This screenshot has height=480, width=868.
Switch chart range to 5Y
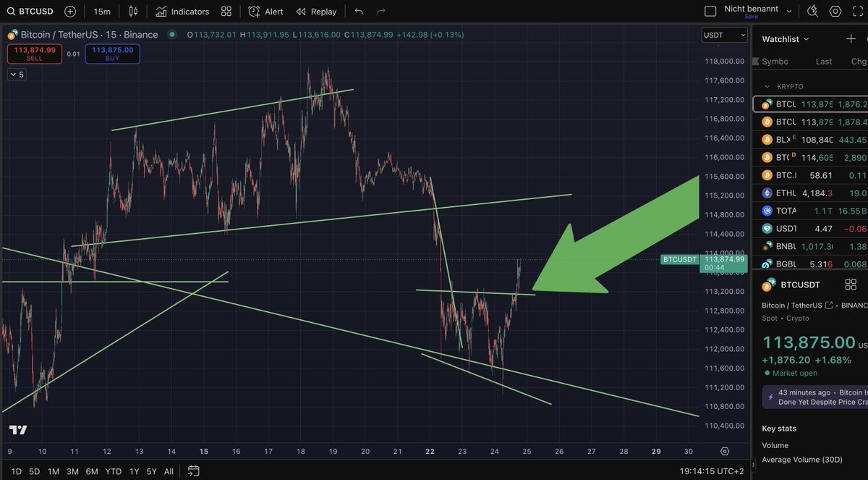[151, 471]
